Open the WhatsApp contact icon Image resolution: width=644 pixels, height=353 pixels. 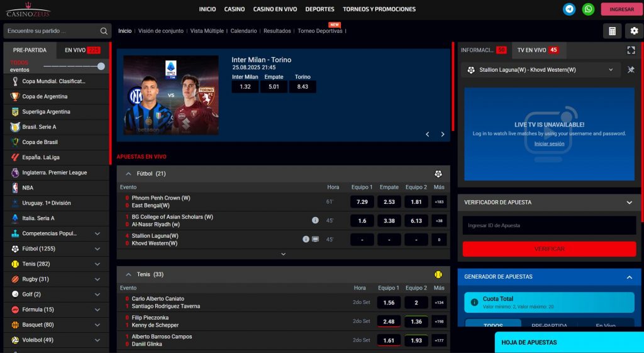coord(588,9)
